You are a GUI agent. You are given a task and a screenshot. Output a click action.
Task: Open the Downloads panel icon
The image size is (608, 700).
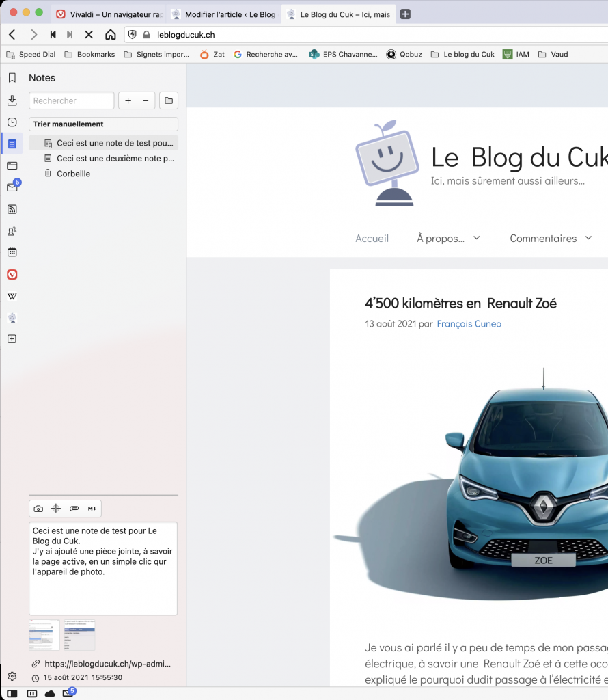click(x=12, y=100)
